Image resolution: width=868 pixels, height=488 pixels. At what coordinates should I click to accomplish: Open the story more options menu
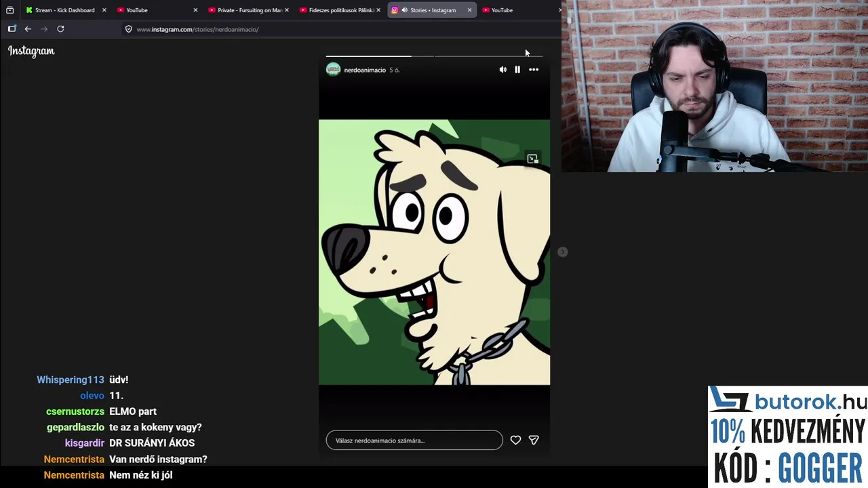[x=534, y=70]
